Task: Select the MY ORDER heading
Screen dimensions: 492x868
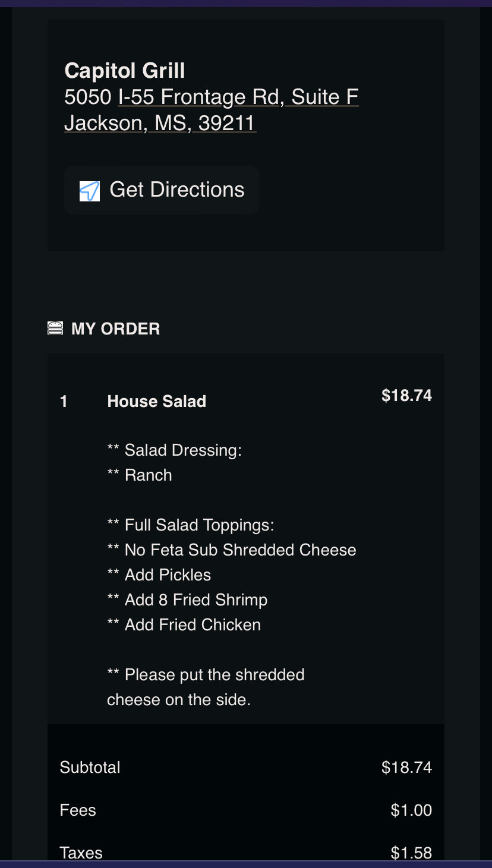Action: pos(115,329)
